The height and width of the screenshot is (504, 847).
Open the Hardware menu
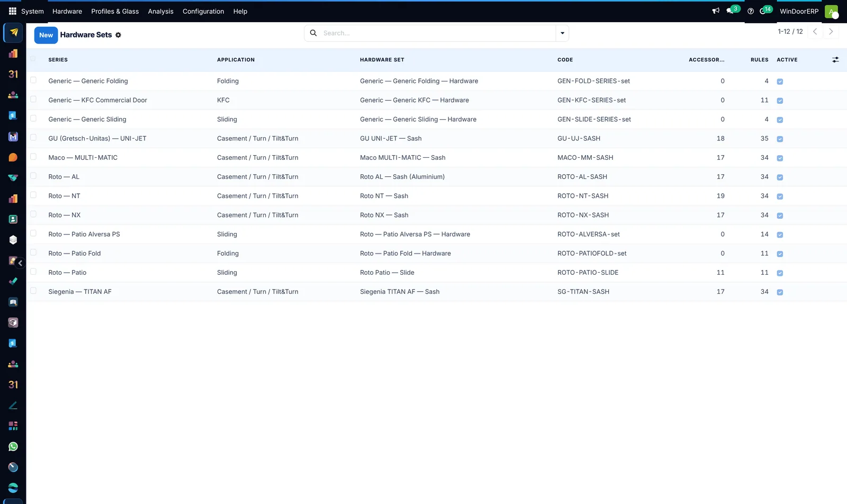(67, 11)
